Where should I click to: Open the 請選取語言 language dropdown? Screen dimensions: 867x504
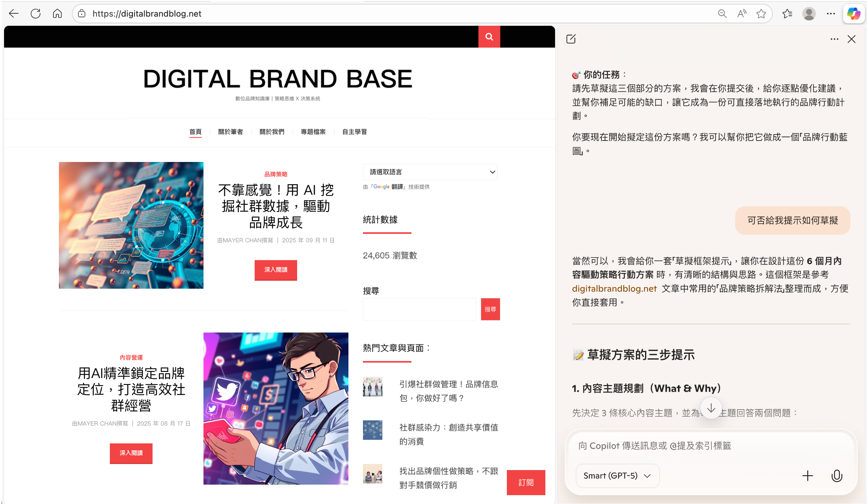tap(430, 172)
